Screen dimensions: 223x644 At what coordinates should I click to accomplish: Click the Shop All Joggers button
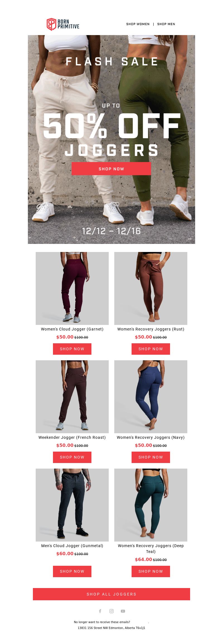111,594
